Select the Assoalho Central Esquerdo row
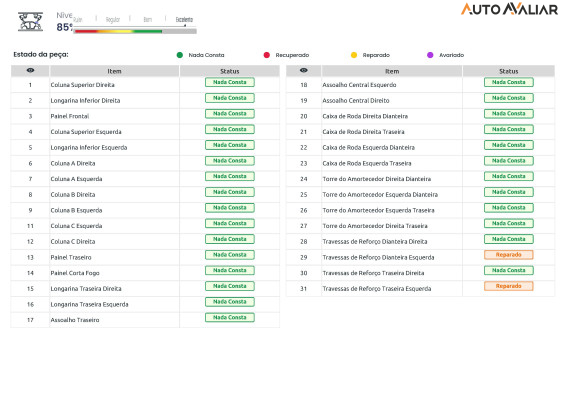Image resolution: width=566 pixels, height=400 pixels. (x=420, y=85)
